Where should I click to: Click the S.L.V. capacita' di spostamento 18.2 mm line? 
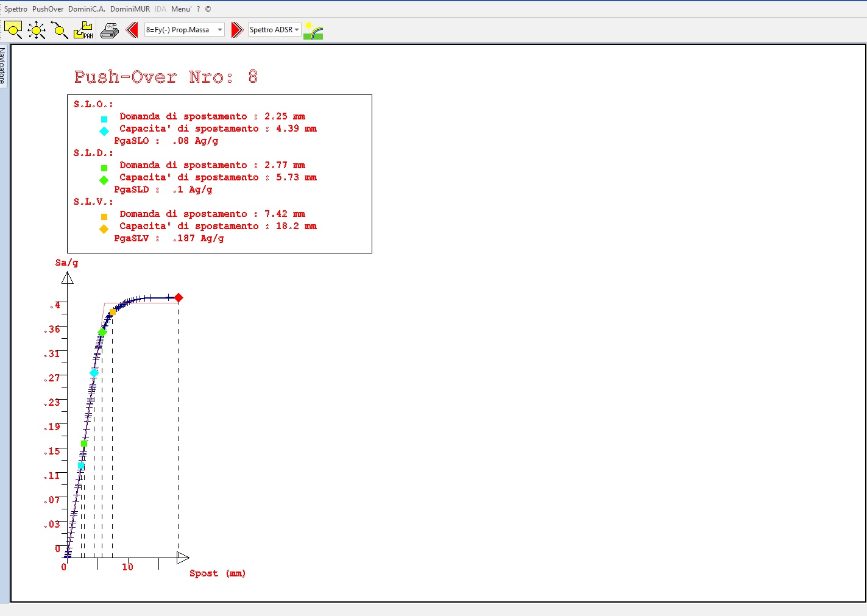tap(218, 226)
